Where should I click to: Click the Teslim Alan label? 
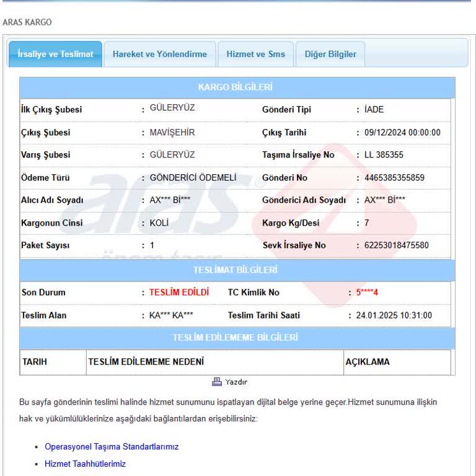coord(44,315)
